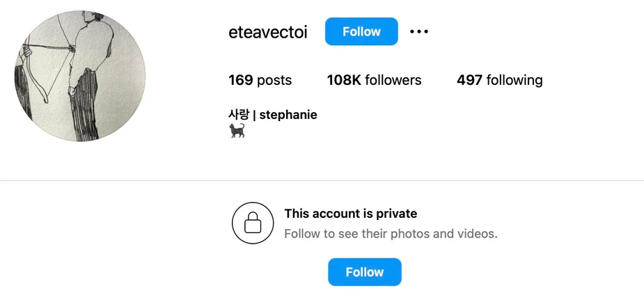Click "Follow to see their photos and videos" text
644x300 pixels.
391,234
